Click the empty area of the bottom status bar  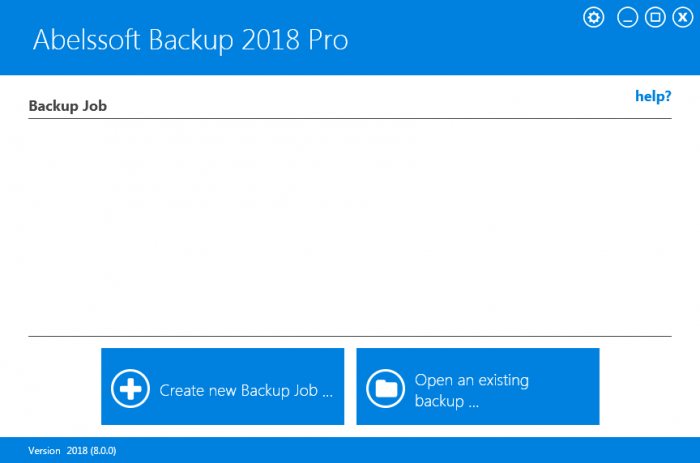point(400,451)
